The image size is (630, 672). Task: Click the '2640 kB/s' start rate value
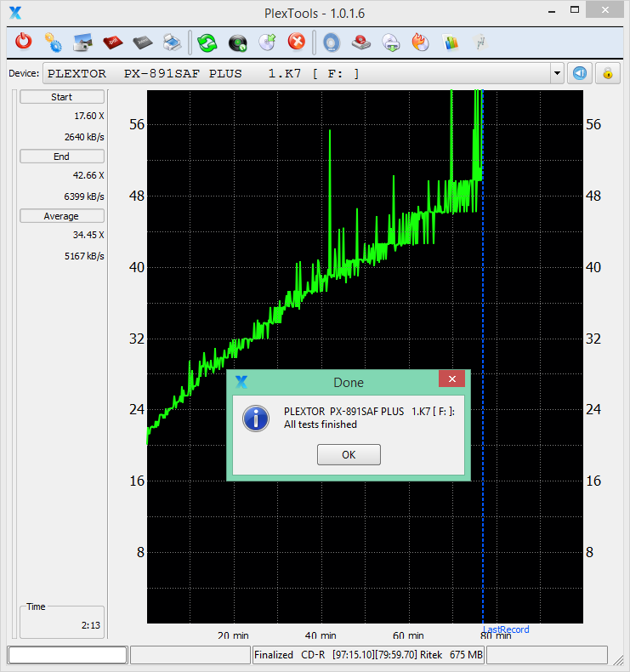[x=84, y=137]
